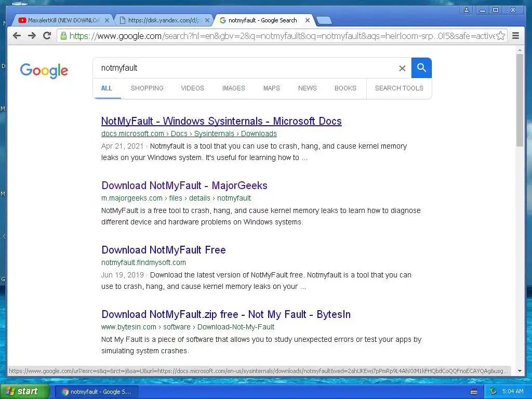
Task: Click the notmyfault Google taskbar button
Action: tap(97, 392)
